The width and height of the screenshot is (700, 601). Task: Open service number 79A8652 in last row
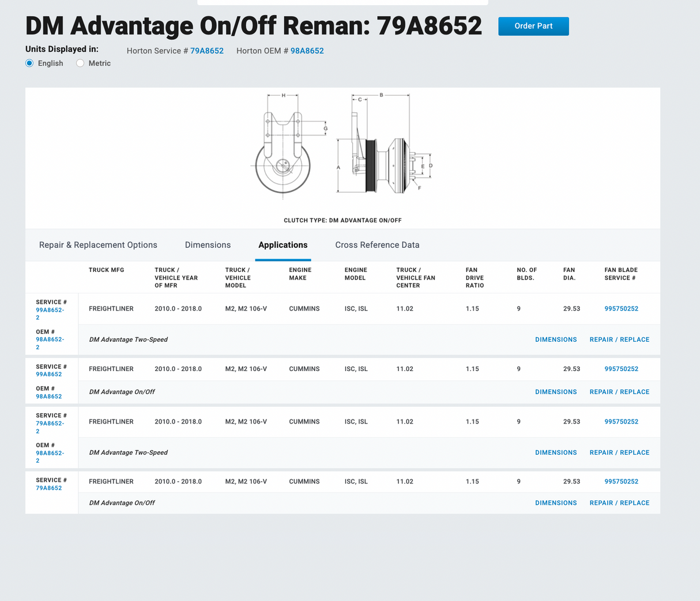48,488
